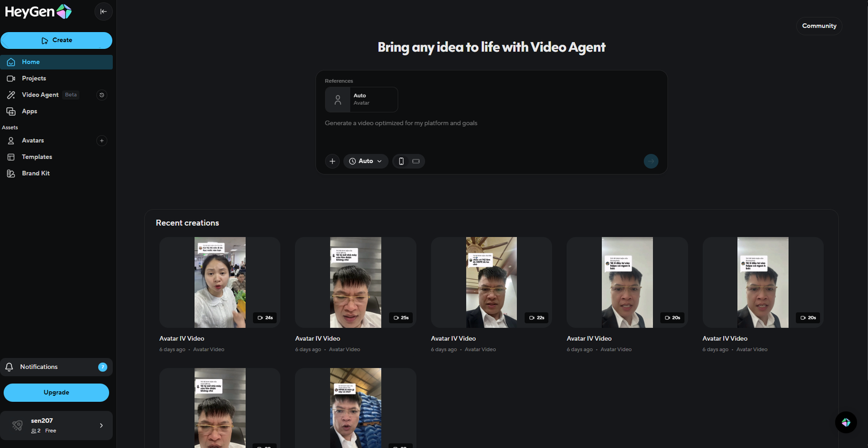The width and height of the screenshot is (868, 448).
Task: Open Brand Kit in sidebar
Action: click(36, 174)
